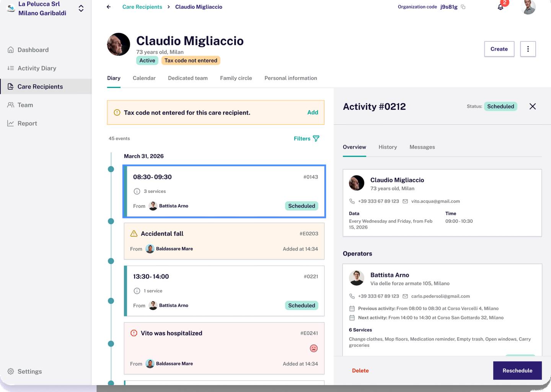The image size is (551, 392).
Task: Open the Vito was hospitalized event
Action: point(224,348)
